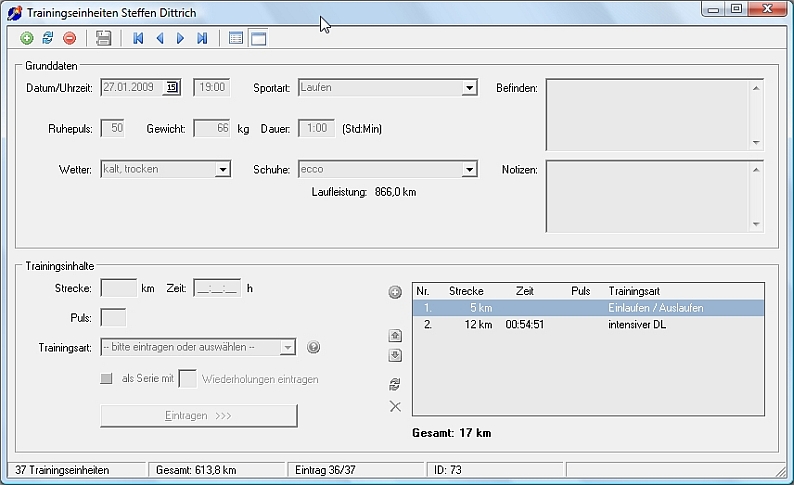Delete entry with X icon beside list
Viewport: 794px width, 485px height.
coord(395,406)
